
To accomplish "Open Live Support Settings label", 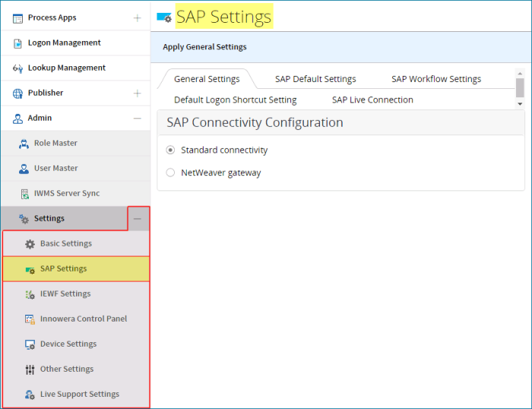I will coord(80,394).
